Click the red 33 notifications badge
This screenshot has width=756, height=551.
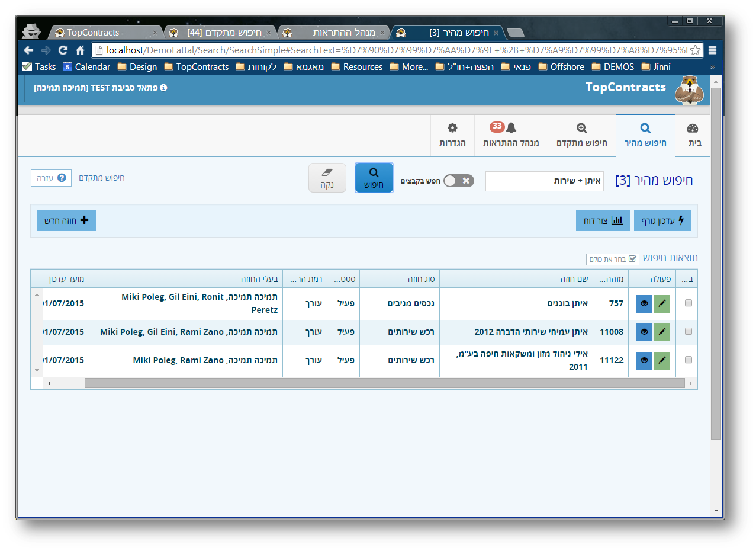pyautogui.click(x=497, y=126)
